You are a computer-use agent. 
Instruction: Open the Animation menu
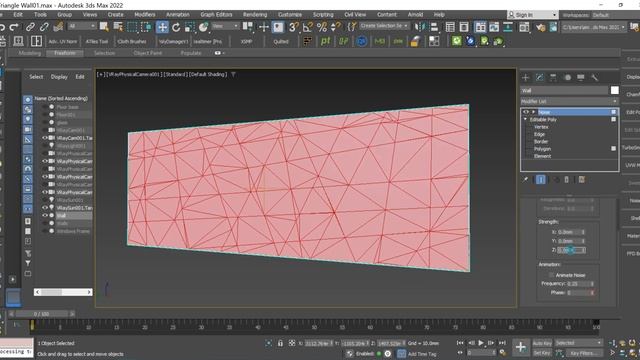tap(178, 14)
